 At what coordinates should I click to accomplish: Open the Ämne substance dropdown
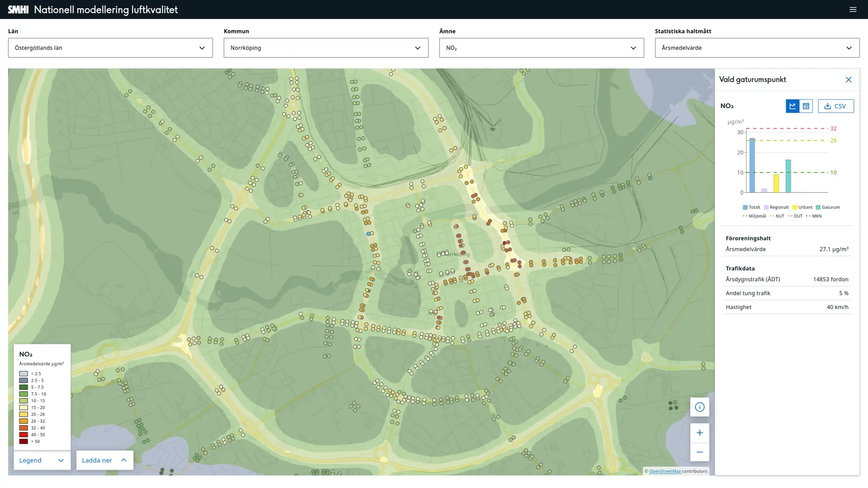click(x=541, y=48)
